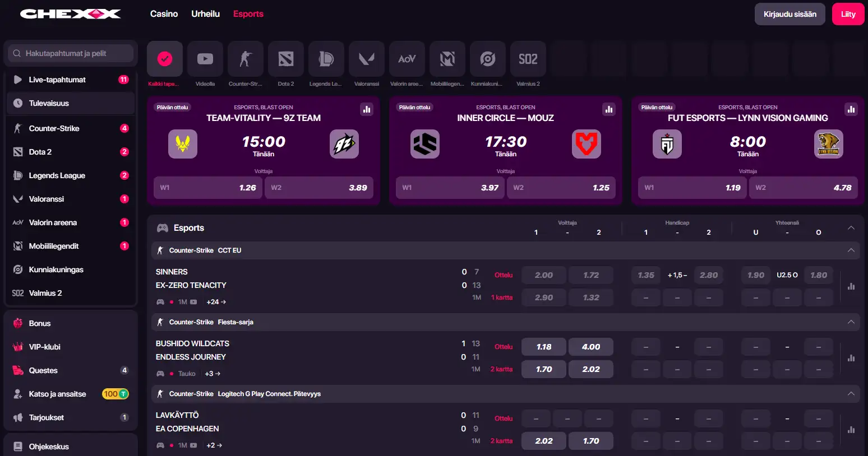
Task: Filter by Valorant icon in top bar
Action: tap(367, 59)
